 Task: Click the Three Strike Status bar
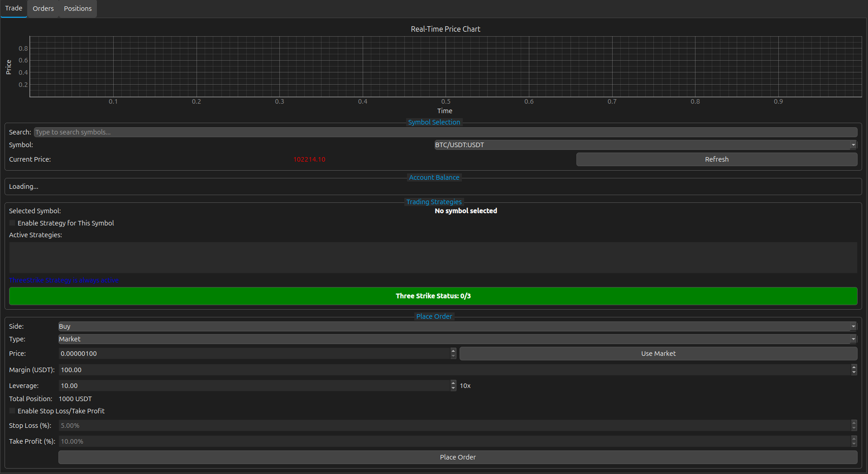[x=433, y=296]
